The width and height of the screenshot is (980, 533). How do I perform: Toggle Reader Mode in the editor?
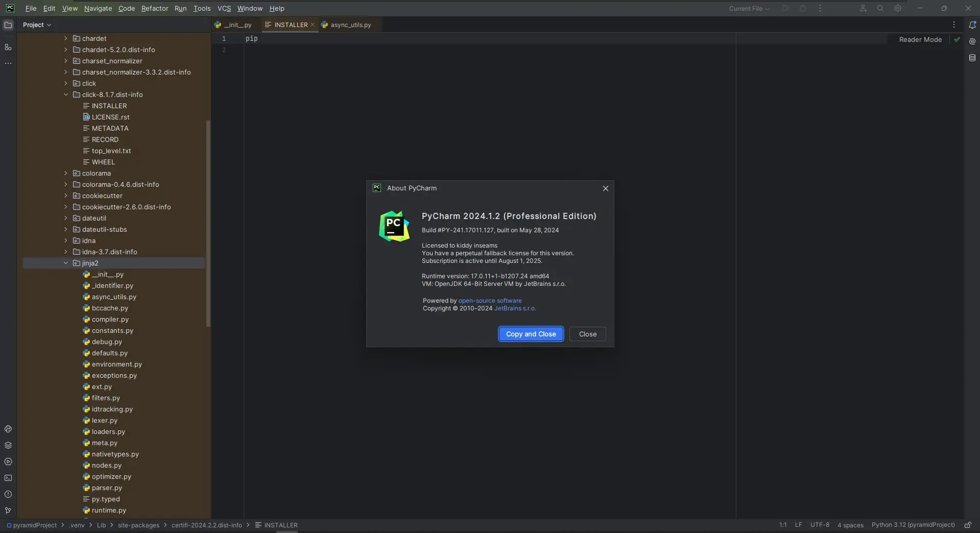point(920,39)
